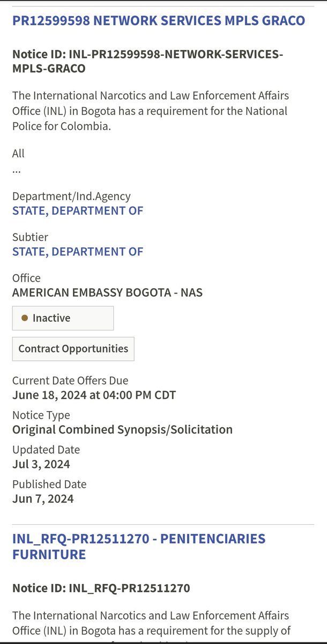Click the Current Date Offers Due label
Screen dimensions: 327x644
pos(70,381)
